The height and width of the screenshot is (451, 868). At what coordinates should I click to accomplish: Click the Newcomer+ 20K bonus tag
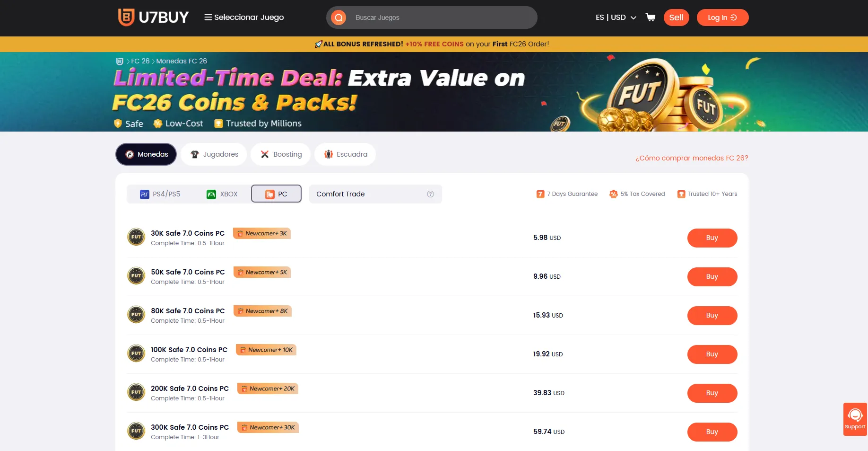(x=268, y=389)
